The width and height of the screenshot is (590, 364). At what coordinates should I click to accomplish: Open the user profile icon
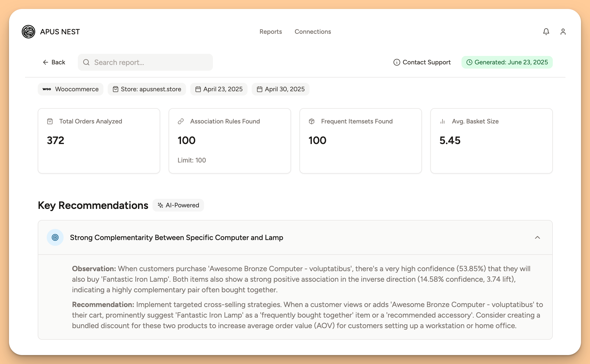pos(563,32)
